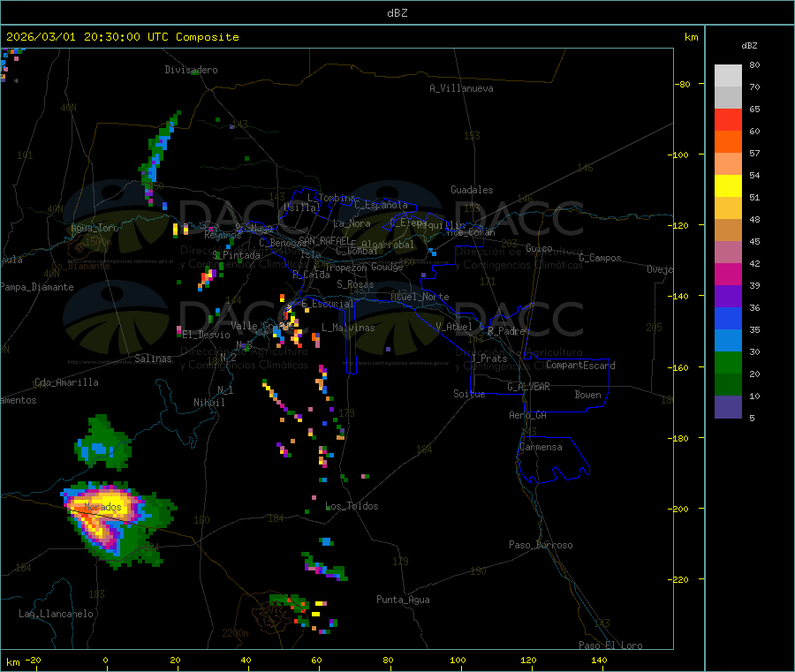795x672 pixels.
Task: Click the red 60–65 dBZ legend color
Action: point(728,119)
